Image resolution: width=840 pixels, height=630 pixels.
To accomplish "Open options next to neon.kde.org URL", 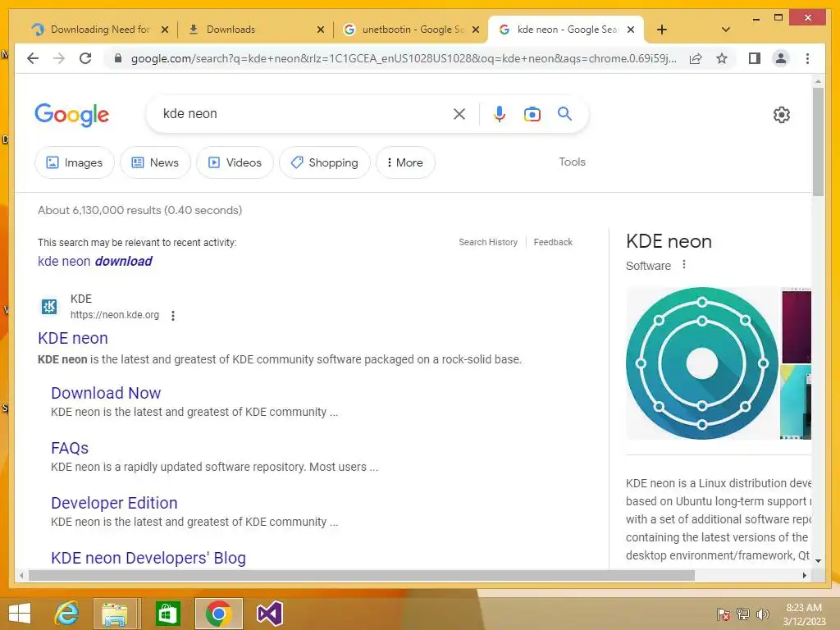I will [172, 316].
